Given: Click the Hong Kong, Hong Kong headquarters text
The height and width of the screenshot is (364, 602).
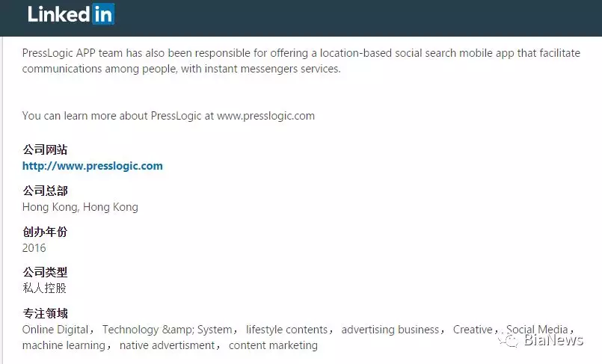Looking at the screenshot, I should click(80, 207).
